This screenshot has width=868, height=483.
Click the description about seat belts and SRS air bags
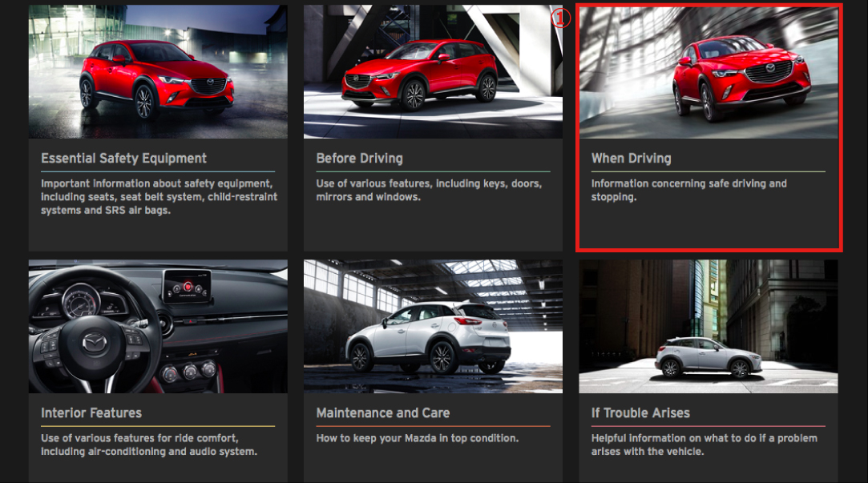point(159,197)
